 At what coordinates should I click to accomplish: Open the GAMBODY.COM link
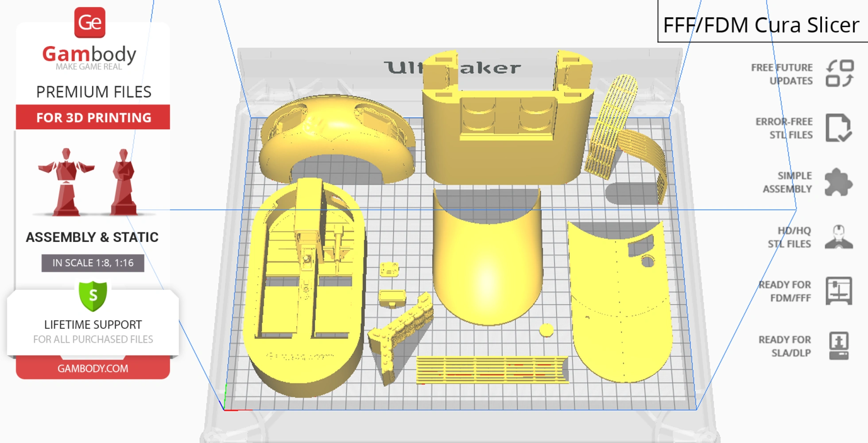click(x=93, y=368)
